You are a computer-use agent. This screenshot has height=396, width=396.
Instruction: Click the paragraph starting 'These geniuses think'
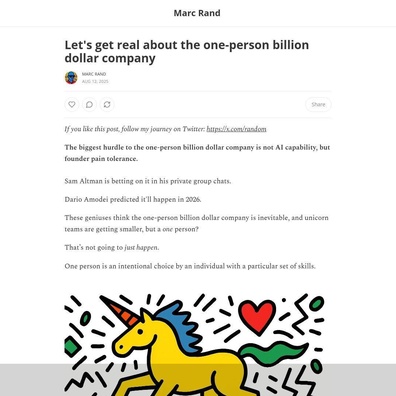(x=197, y=223)
